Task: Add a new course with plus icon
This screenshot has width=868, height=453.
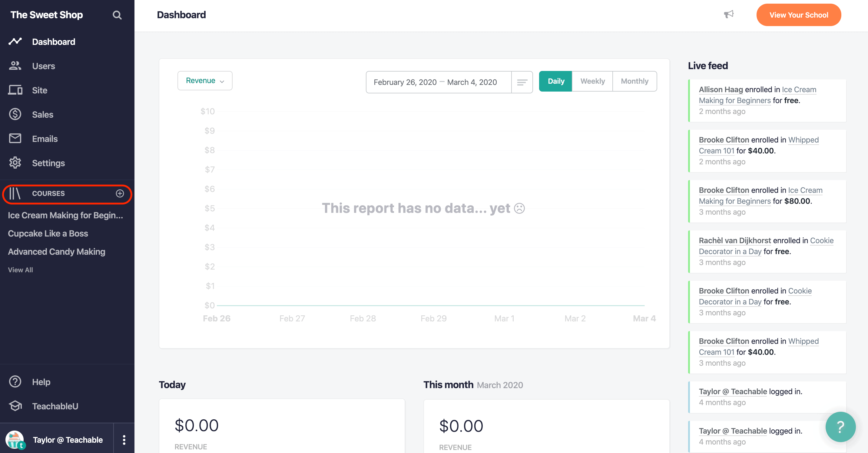Action: pyautogui.click(x=120, y=193)
